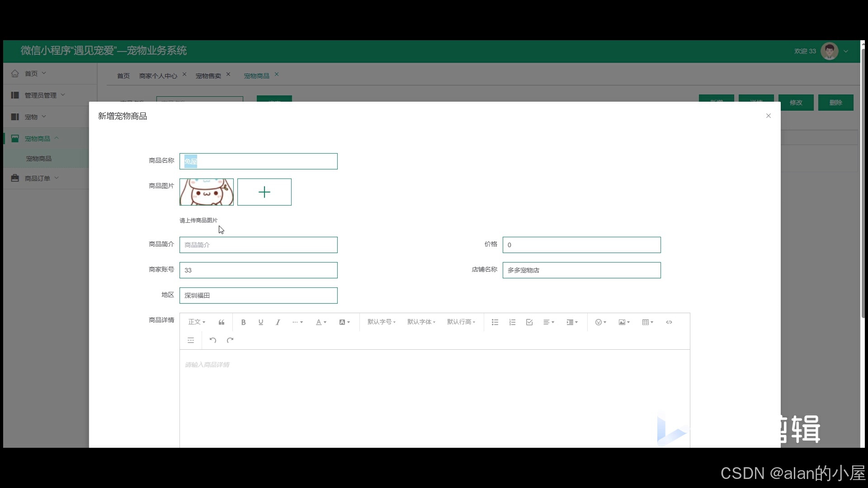Apply italic formatting in editor
This screenshot has width=868, height=488.
[278, 322]
